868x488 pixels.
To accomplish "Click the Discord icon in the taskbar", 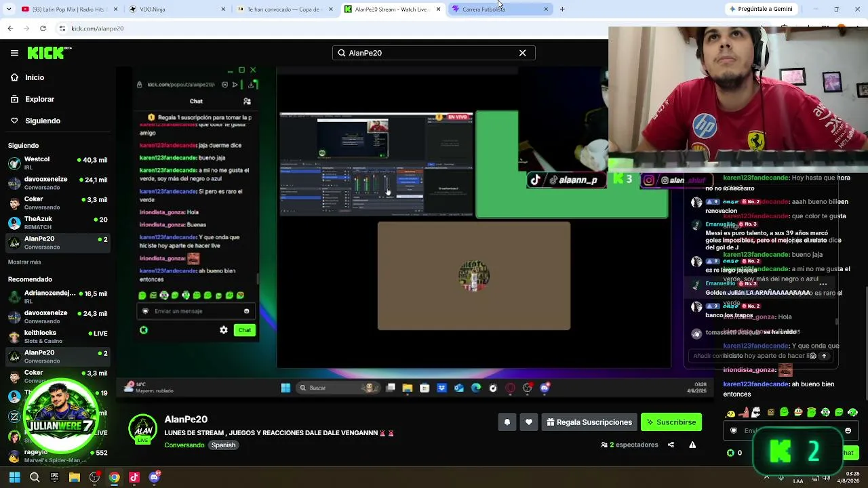I will click(x=155, y=477).
